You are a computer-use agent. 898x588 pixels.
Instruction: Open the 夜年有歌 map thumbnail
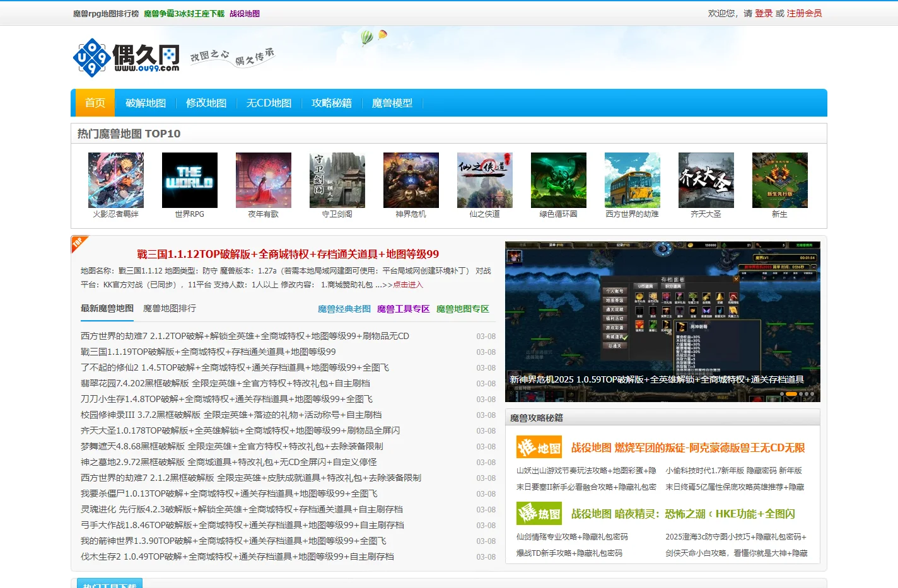tap(264, 180)
